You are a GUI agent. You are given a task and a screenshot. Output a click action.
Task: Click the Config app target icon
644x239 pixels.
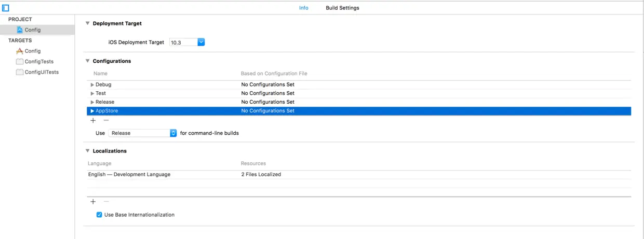pyautogui.click(x=20, y=51)
